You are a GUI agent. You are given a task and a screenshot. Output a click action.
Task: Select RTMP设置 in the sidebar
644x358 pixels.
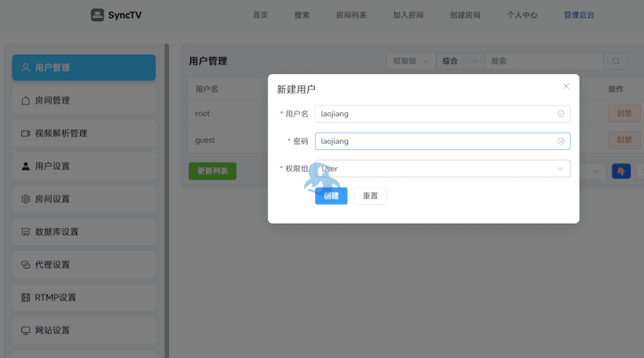pos(84,298)
